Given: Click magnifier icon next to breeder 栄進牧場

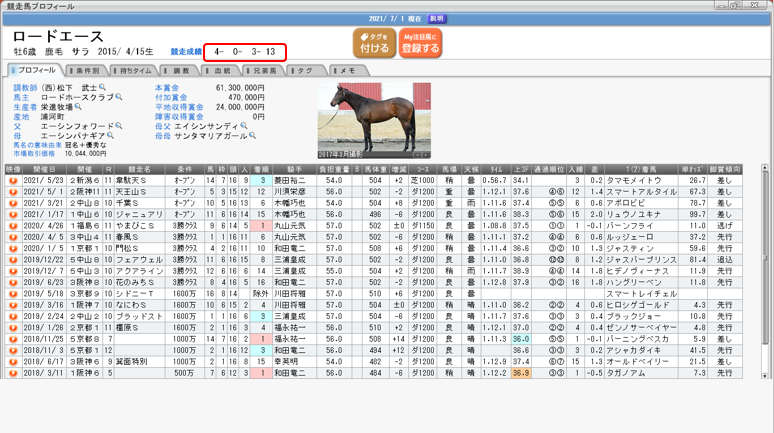Looking at the screenshot, I should click(79, 107).
